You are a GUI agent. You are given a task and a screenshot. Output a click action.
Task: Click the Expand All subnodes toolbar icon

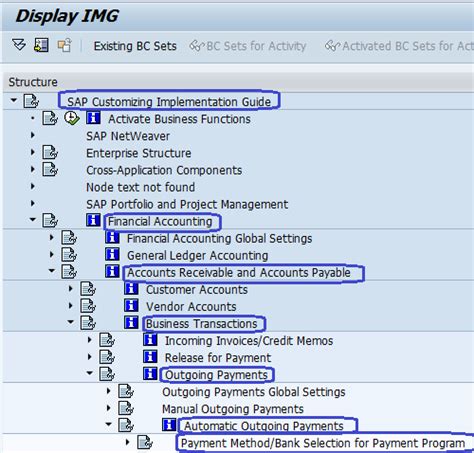(x=19, y=45)
